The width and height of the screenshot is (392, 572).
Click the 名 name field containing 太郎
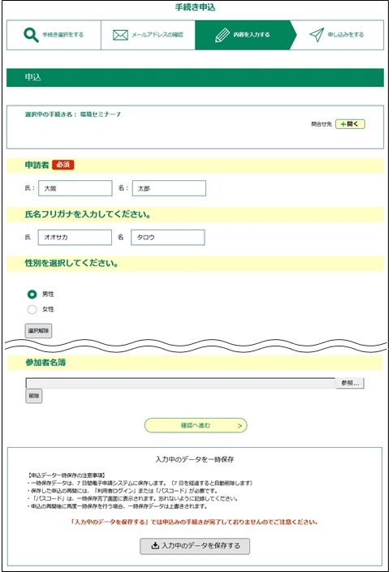pos(169,188)
